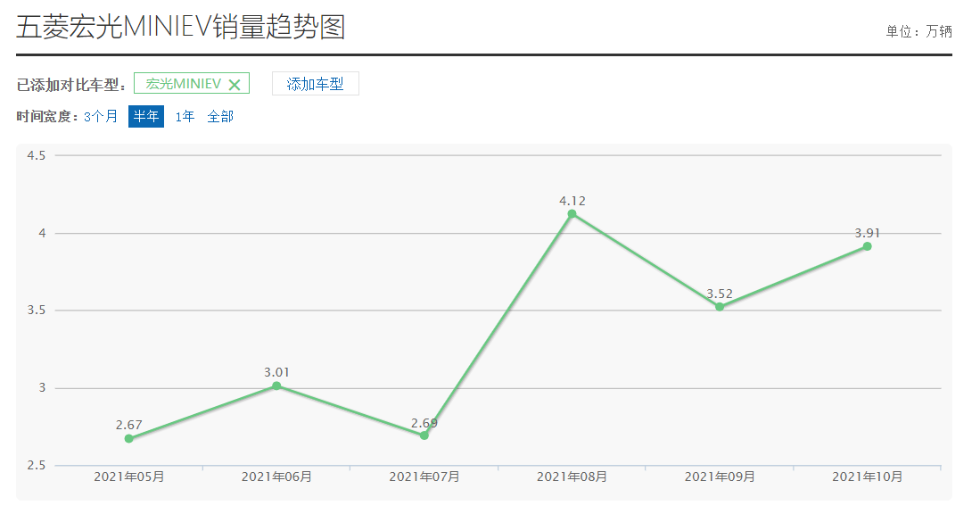Click the 3.52 value label

720,294
